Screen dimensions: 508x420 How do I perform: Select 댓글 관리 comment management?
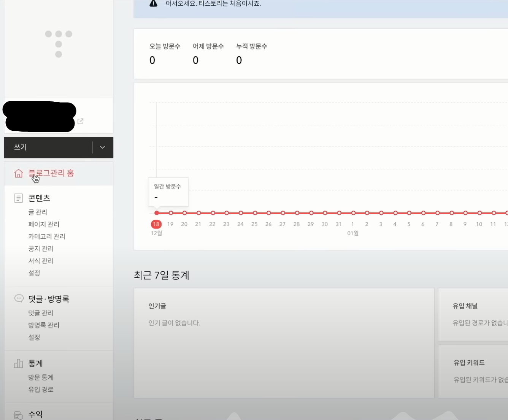pos(41,312)
